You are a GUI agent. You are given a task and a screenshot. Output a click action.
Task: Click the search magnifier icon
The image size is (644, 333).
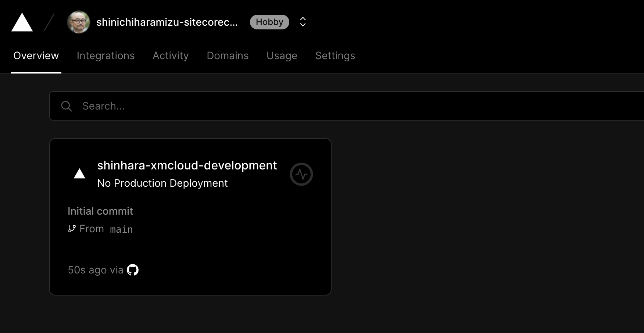(67, 106)
